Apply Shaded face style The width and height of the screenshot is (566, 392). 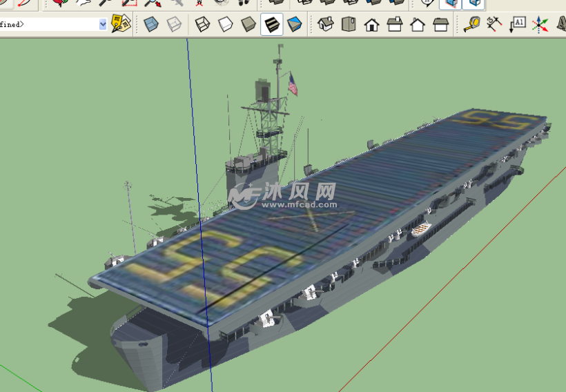coord(248,25)
